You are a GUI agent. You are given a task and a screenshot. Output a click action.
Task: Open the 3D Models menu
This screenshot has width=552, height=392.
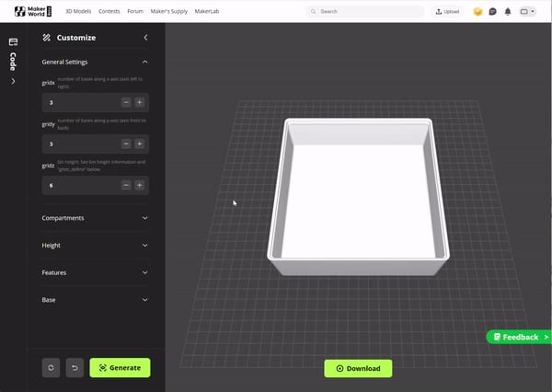(x=78, y=11)
